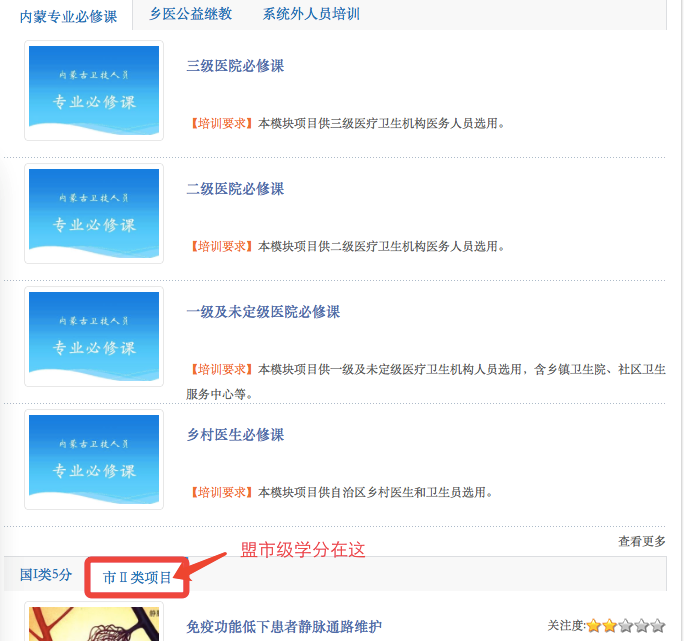Open the 乡医公益继教 tab
685x641 pixels.
(x=190, y=14)
